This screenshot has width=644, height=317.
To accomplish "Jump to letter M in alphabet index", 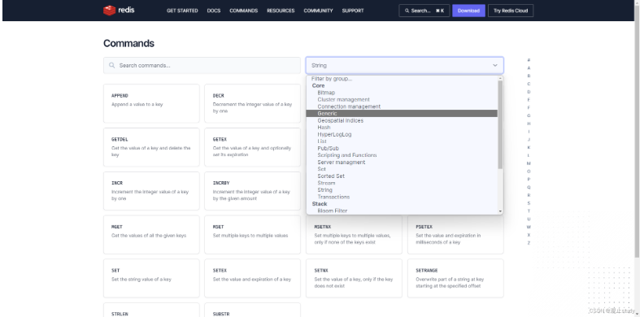I will click(x=529, y=163).
